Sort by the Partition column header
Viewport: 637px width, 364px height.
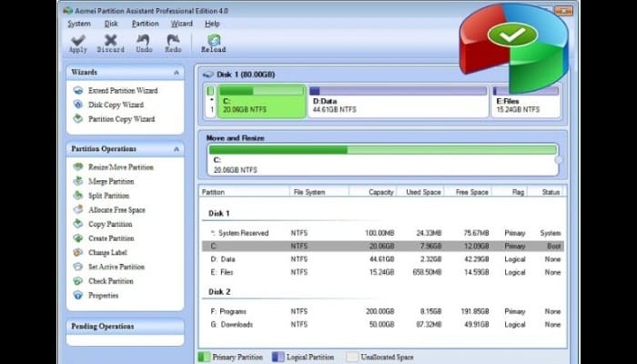244,192
